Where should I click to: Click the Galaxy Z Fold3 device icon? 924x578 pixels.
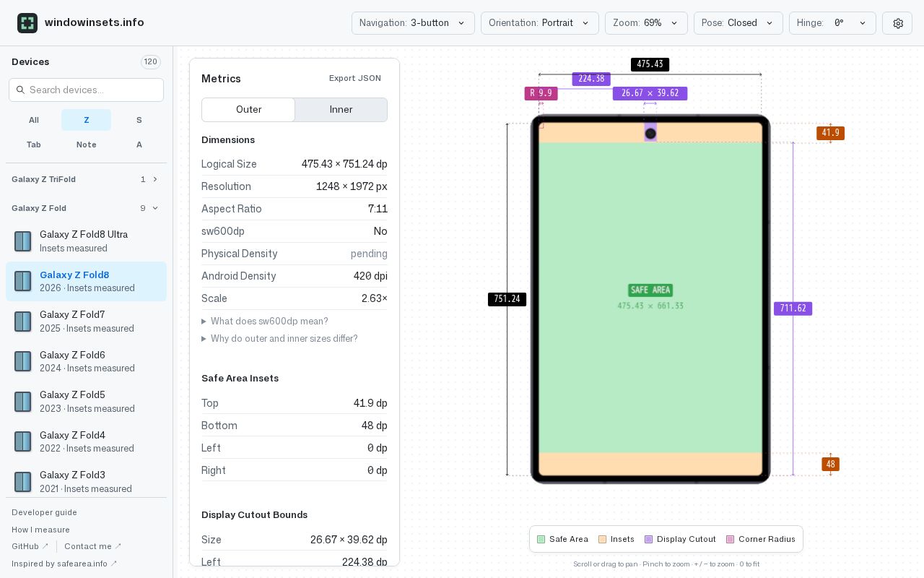[23, 482]
